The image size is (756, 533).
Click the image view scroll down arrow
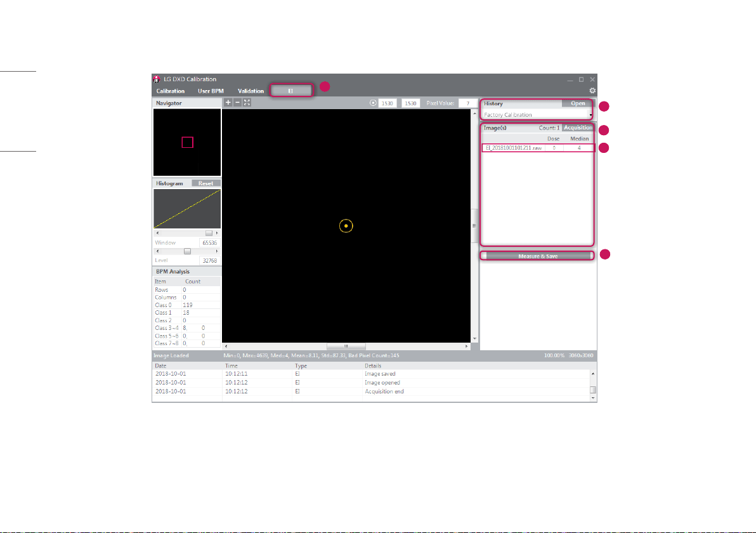click(474, 339)
